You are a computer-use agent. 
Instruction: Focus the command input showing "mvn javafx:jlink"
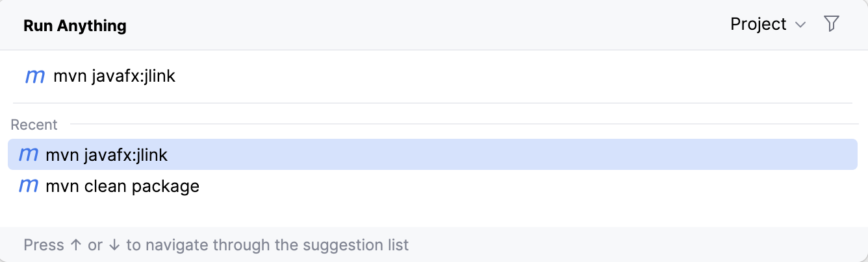tap(114, 77)
